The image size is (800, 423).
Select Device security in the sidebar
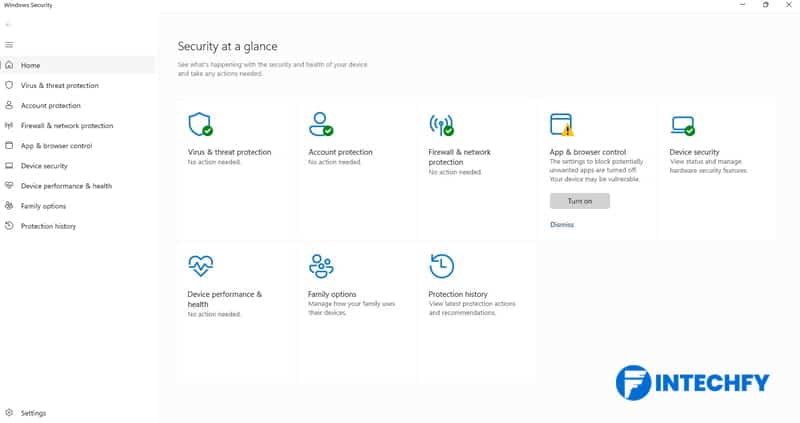click(x=78, y=166)
